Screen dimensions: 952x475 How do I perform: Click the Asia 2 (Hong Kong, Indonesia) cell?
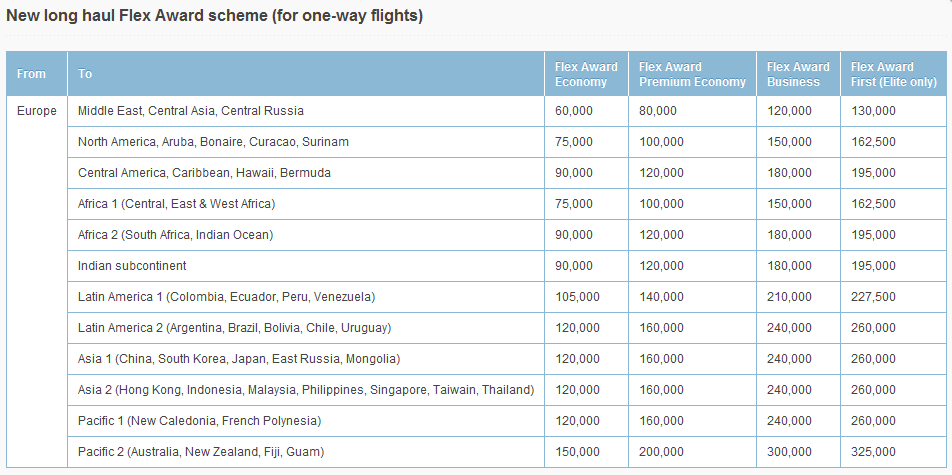306,390
